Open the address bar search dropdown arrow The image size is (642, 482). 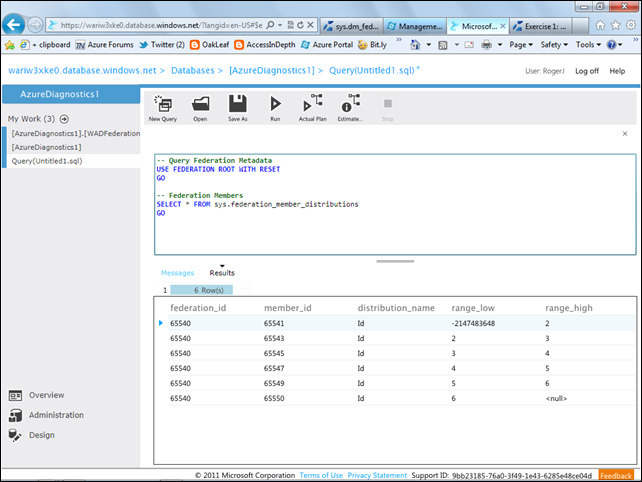tap(280, 25)
